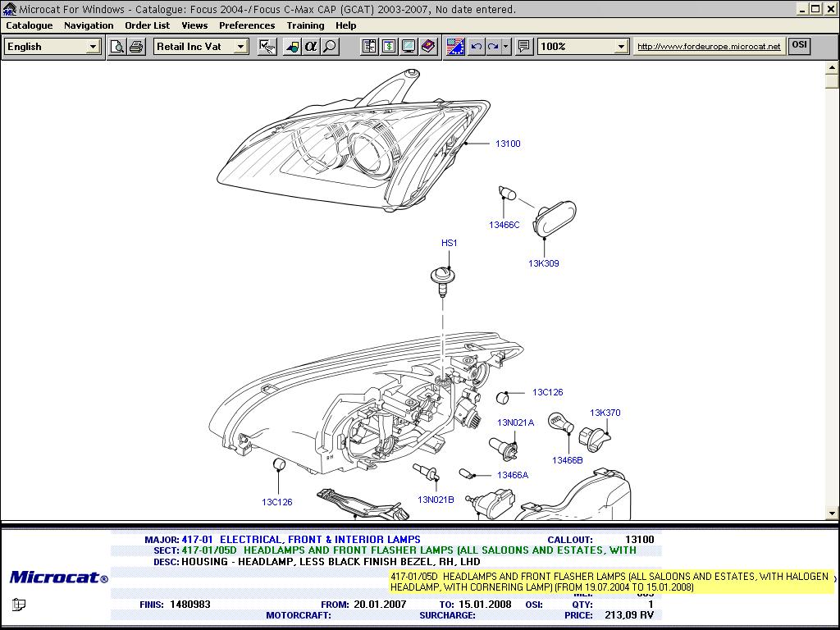The image size is (840, 630).
Task: Click the alpha symbol toolbar icon
Action: click(x=311, y=47)
